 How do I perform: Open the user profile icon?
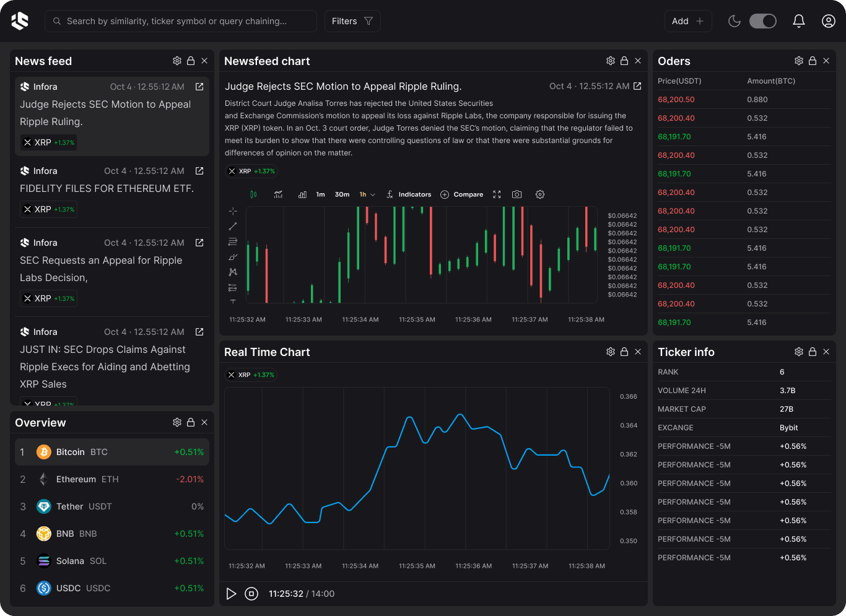[x=829, y=21]
